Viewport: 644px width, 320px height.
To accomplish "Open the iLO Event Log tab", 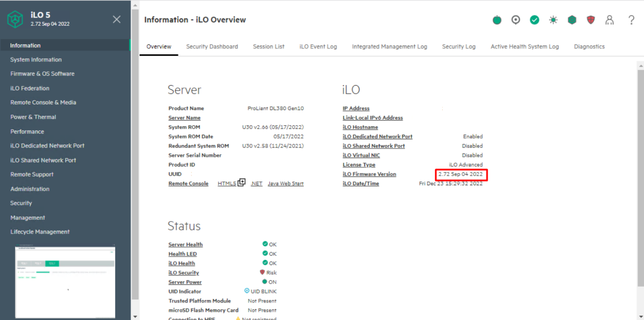I will [x=318, y=46].
